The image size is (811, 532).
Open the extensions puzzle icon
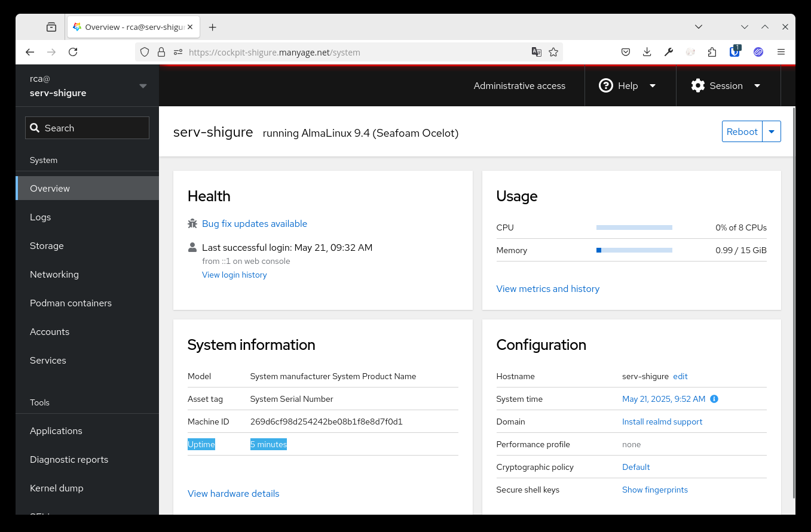tap(712, 52)
